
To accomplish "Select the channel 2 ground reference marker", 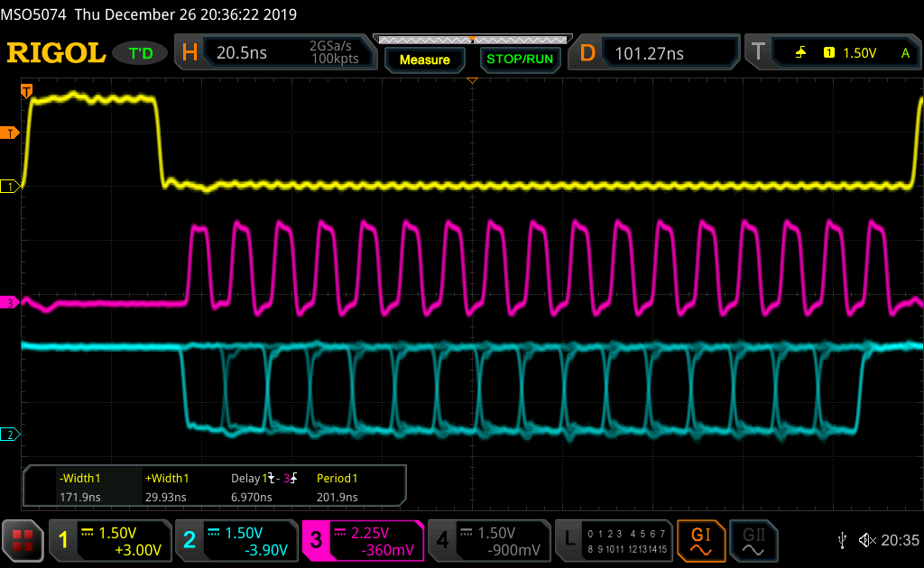I will (x=9, y=435).
